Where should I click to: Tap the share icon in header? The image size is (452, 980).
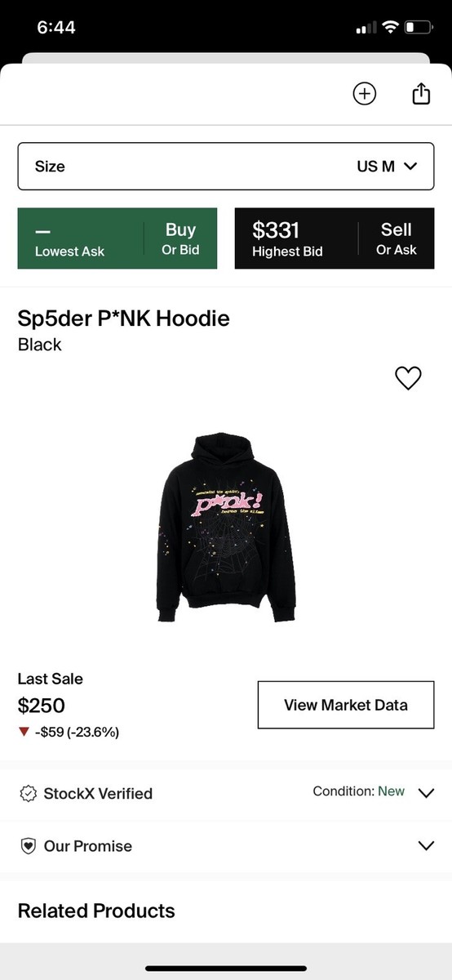coord(420,94)
